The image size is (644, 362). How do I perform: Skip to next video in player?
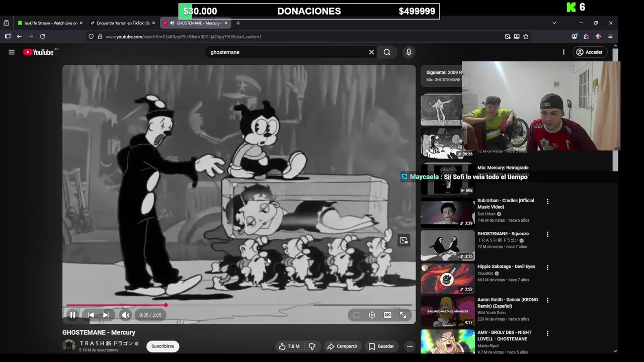pos(106,315)
